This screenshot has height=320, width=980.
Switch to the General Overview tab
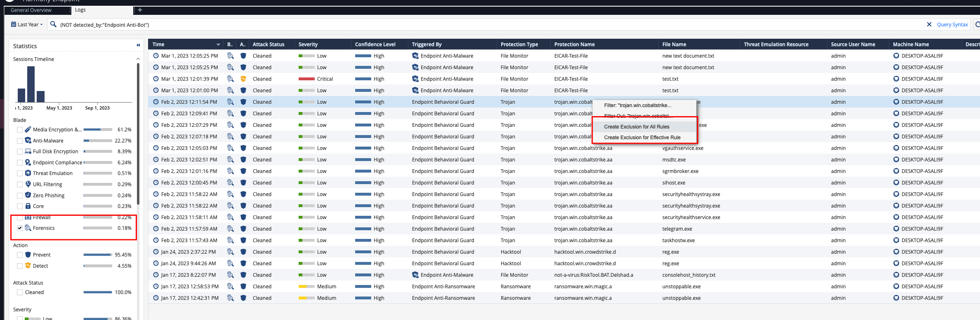pos(31,10)
